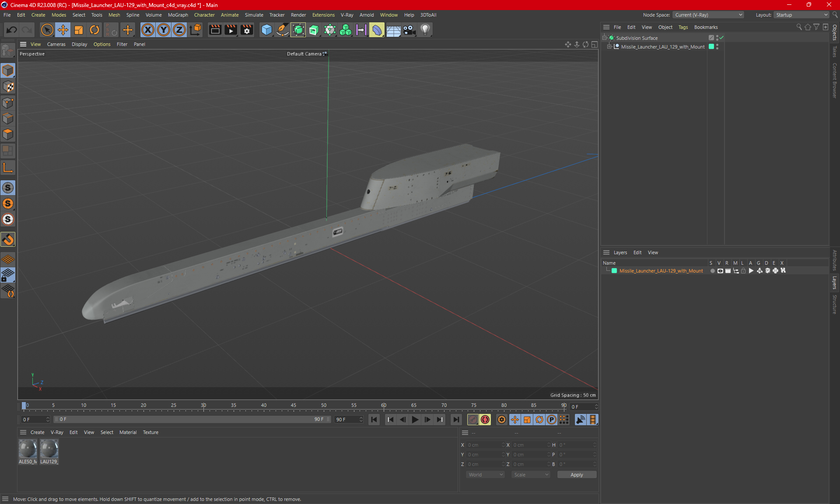
Task: Open Object Manager Tags menu
Action: 683,27
